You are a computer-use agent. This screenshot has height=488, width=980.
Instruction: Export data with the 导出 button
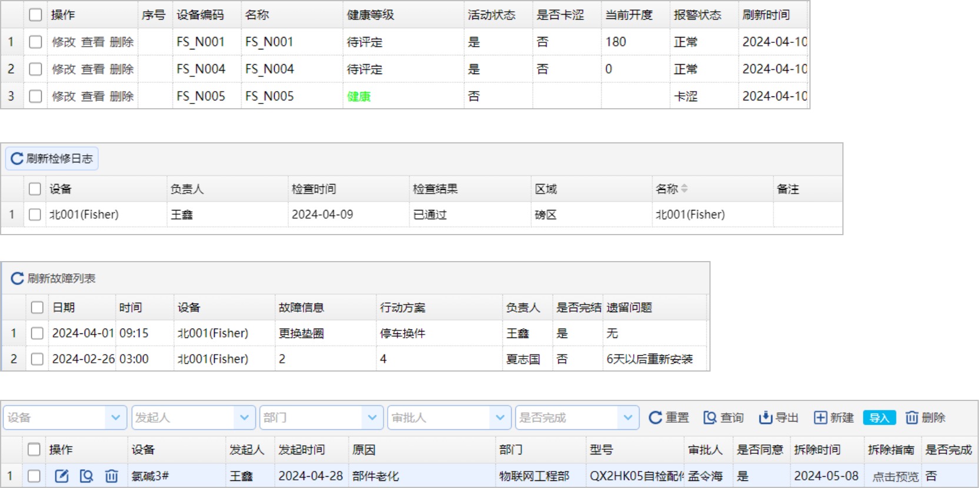point(778,418)
